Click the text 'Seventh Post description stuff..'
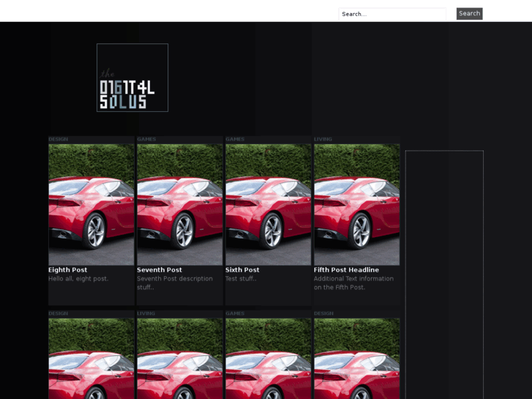 tap(175, 283)
